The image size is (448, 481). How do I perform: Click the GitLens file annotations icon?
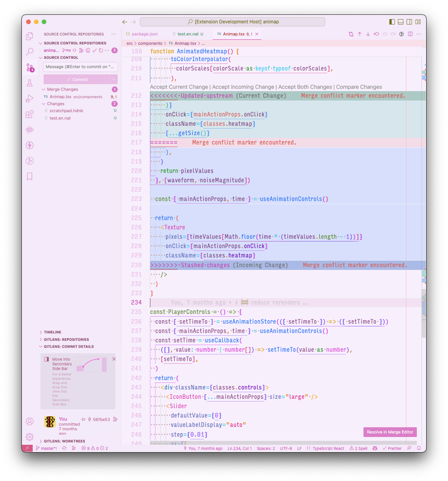pyautogui.click(x=402, y=34)
